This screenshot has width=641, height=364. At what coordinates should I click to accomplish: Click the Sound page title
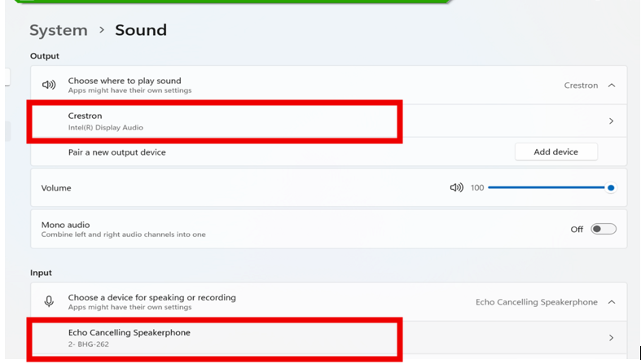pyautogui.click(x=140, y=30)
